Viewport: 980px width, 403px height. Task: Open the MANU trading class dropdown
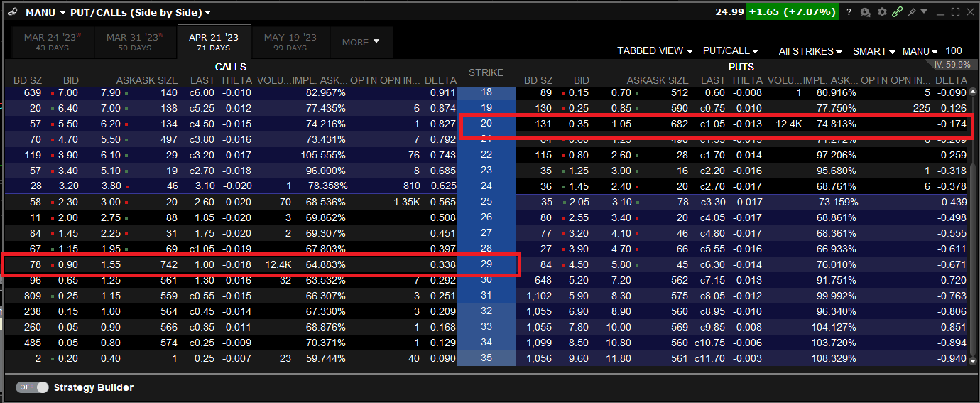[920, 51]
